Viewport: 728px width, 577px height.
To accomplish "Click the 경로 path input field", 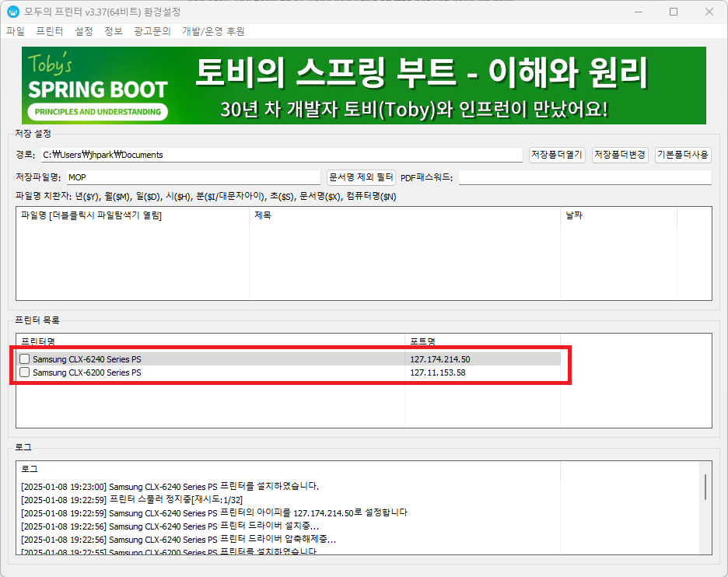I will point(282,155).
